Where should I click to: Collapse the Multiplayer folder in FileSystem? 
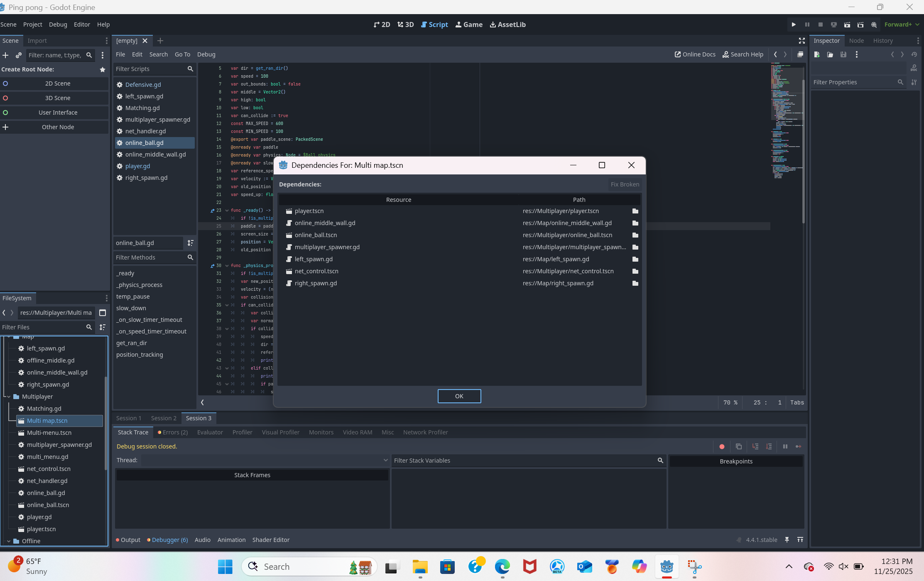pos(9,397)
